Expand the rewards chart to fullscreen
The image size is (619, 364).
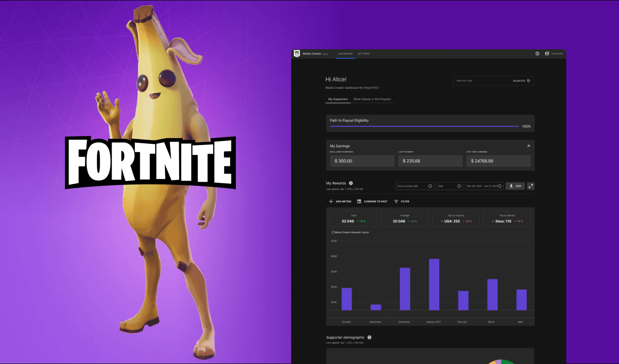coord(531,186)
